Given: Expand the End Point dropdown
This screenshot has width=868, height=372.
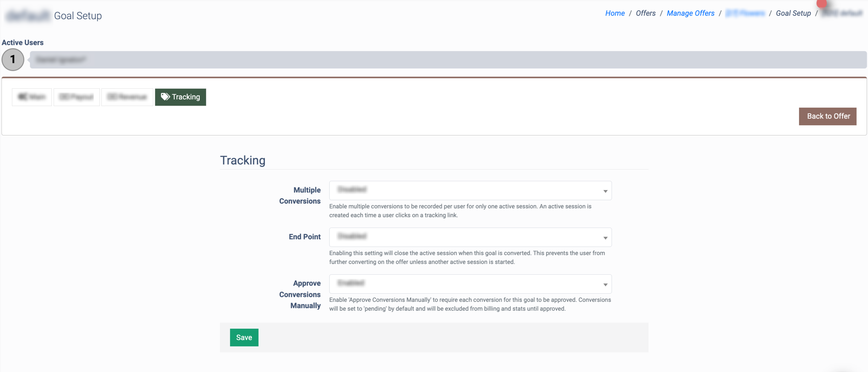Looking at the screenshot, I should [470, 237].
